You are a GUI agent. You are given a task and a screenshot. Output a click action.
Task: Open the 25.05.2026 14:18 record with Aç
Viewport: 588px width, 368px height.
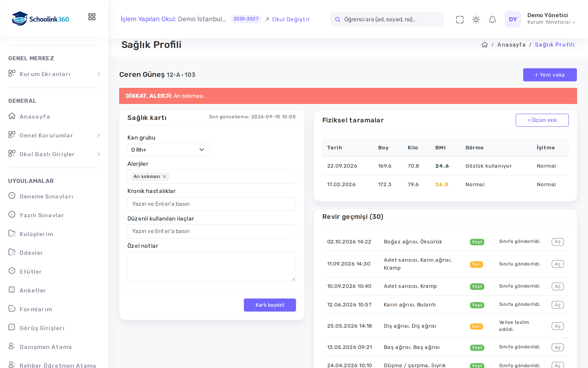click(558, 326)
